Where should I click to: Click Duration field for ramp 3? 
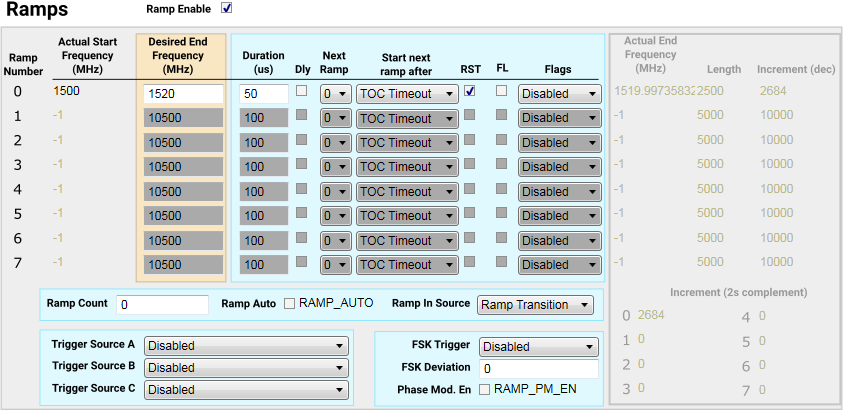[x=264, y=167]
